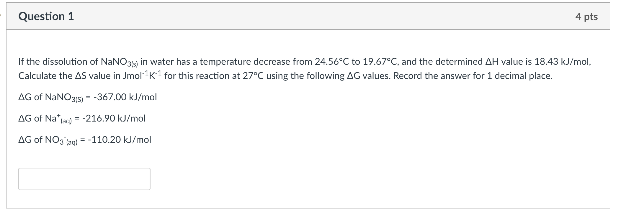The image size is (644, 220).
Task: Click the 4 pts label
Action: pyautogui.click(x=586, y=17)
